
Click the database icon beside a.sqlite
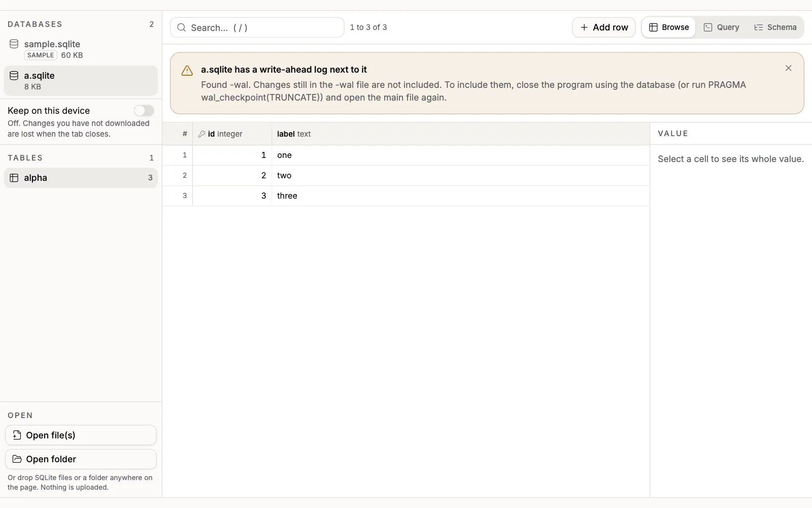point(14,76)
